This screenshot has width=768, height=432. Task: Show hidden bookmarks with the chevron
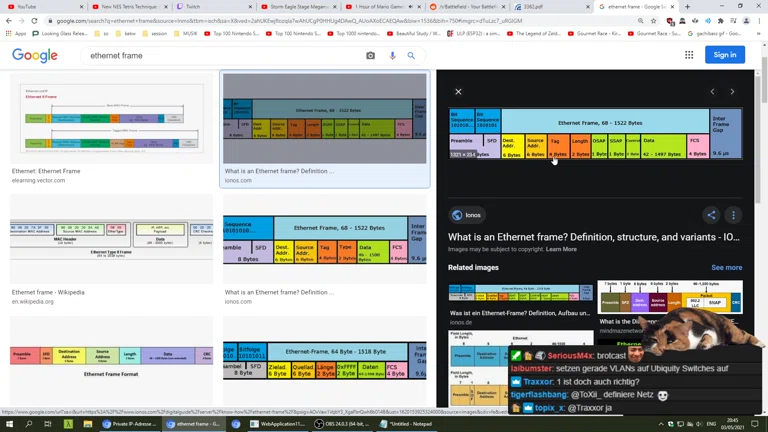coord(759,34)
